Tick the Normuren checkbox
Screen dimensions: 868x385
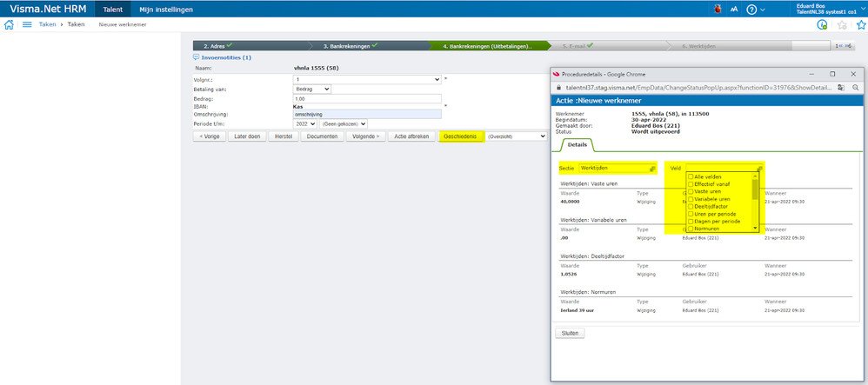pos(691,229)
